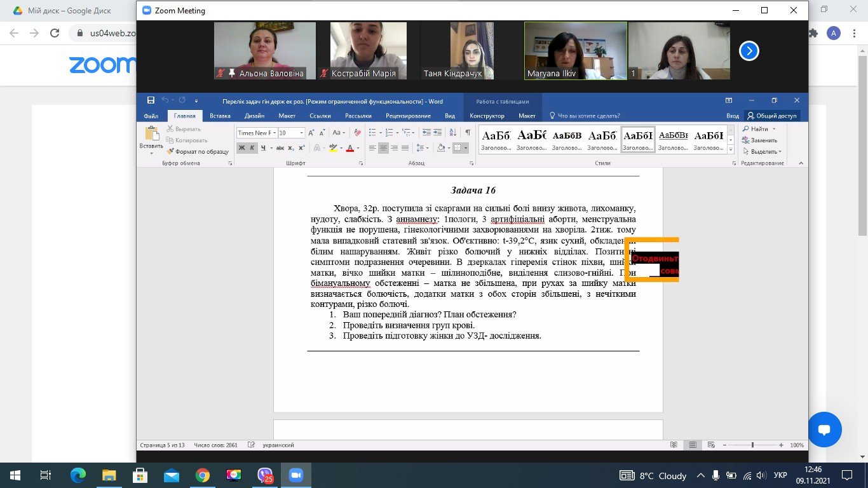Viewport: 868px width, 488px height.
Task: Click the Sort A-Z icon
Action: point(452,133)
